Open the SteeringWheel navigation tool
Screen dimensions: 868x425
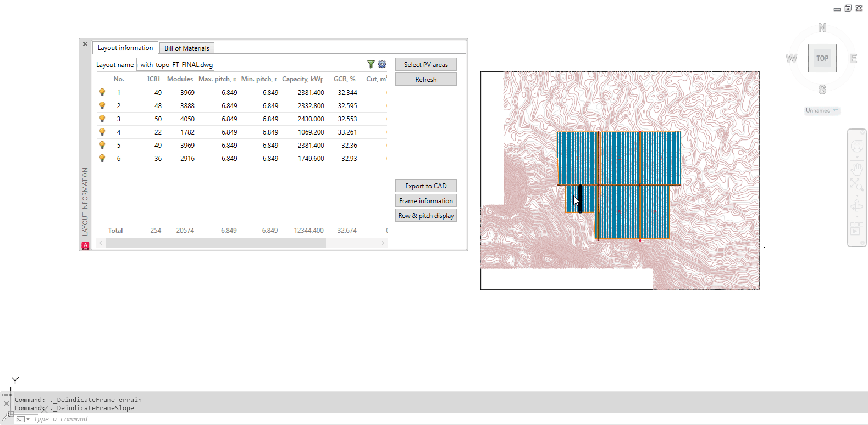(857, 146)
